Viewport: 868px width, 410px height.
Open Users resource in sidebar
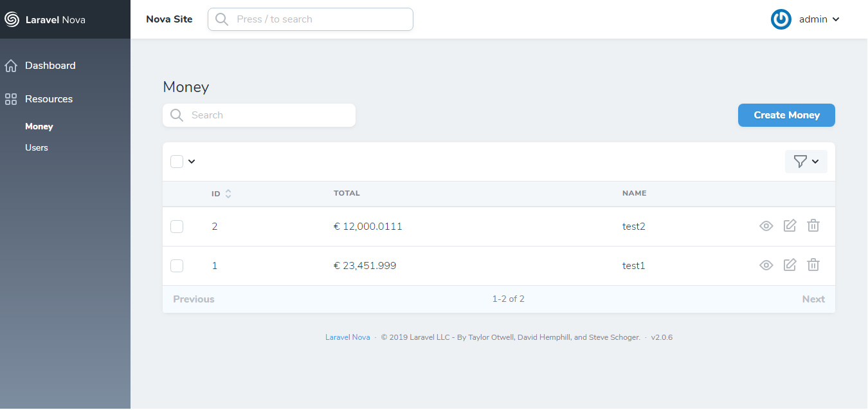pos(37,148)
